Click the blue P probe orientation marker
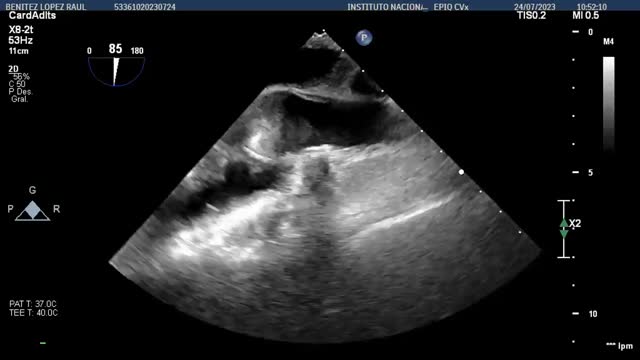Viewport: 640px width, 360px height. [x=364, y=38]
